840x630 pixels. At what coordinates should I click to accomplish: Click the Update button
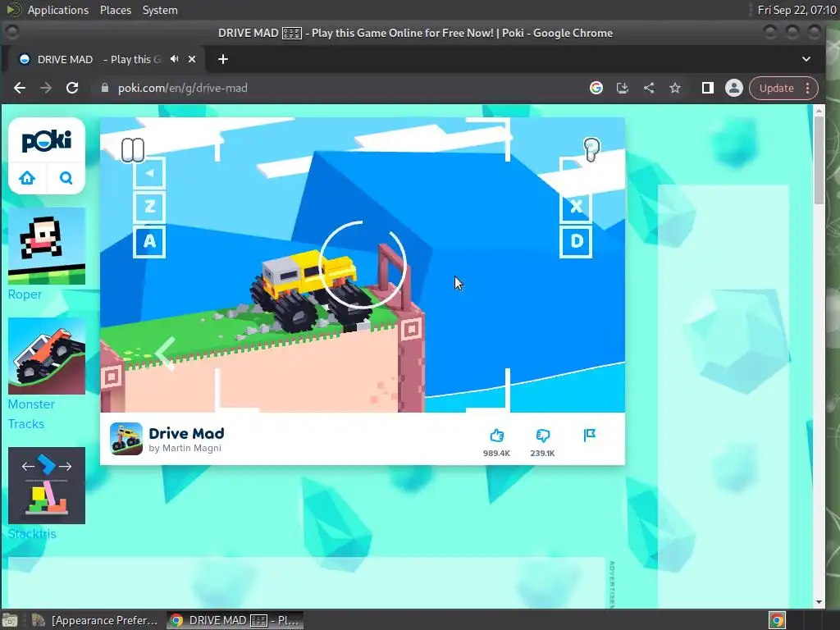[776, 88]
